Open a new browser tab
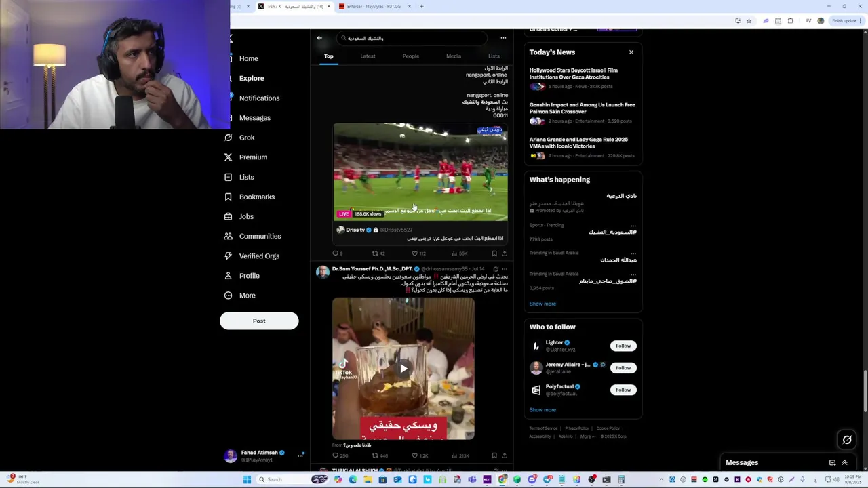Image resolution: width=868 pixels, height=488 pixels. (421, 7)
